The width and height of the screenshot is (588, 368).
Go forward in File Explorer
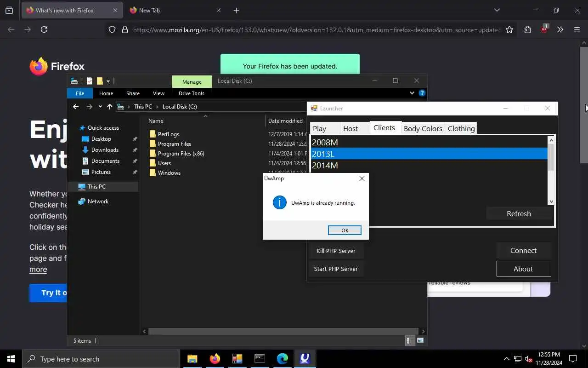(90, 107)
